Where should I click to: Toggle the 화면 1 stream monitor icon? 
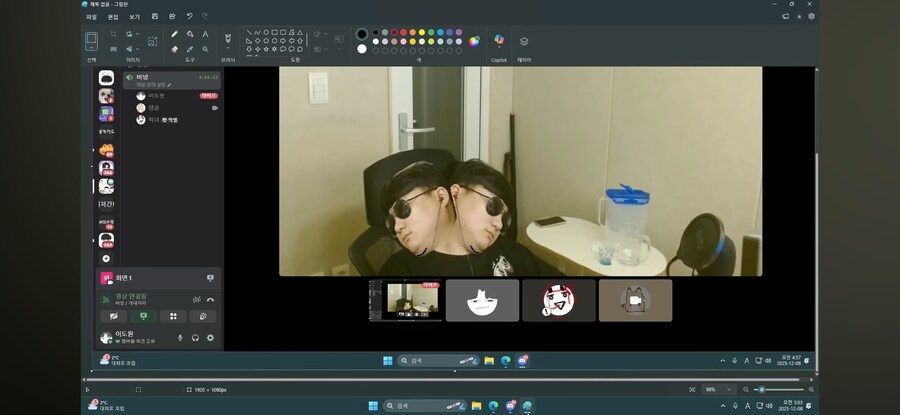coord(210,278)
